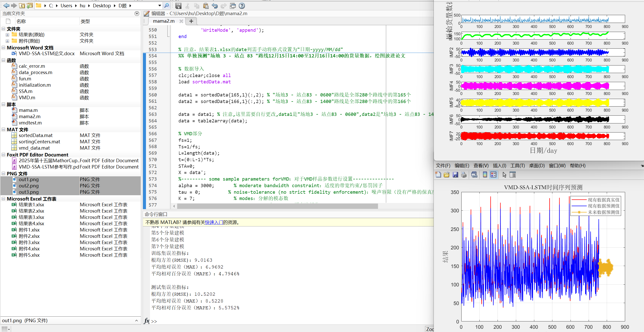Click the browse-for-folder icon

[x=30, y=6]
